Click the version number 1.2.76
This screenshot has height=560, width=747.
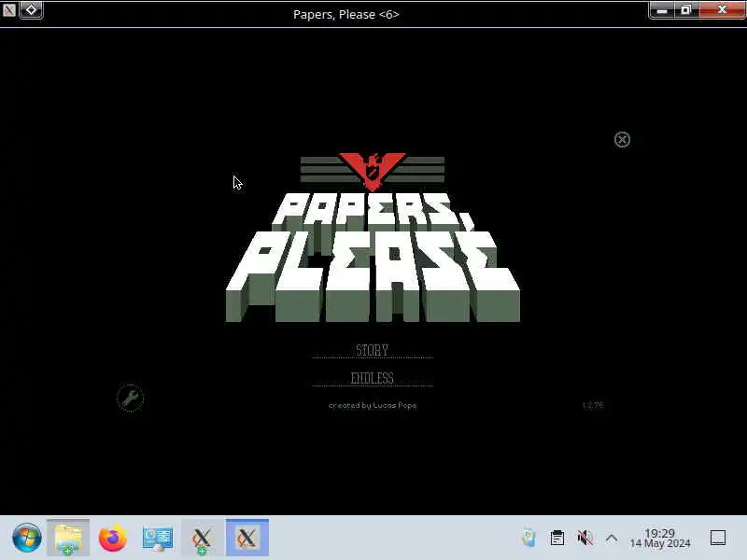pos(593,406)
